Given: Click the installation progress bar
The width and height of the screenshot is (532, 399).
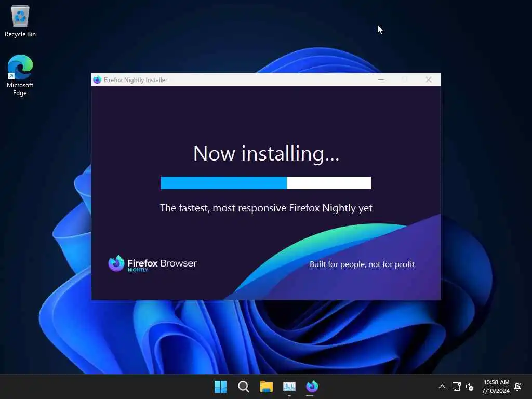Looking at the screenshot, I should tap(265, 183).
